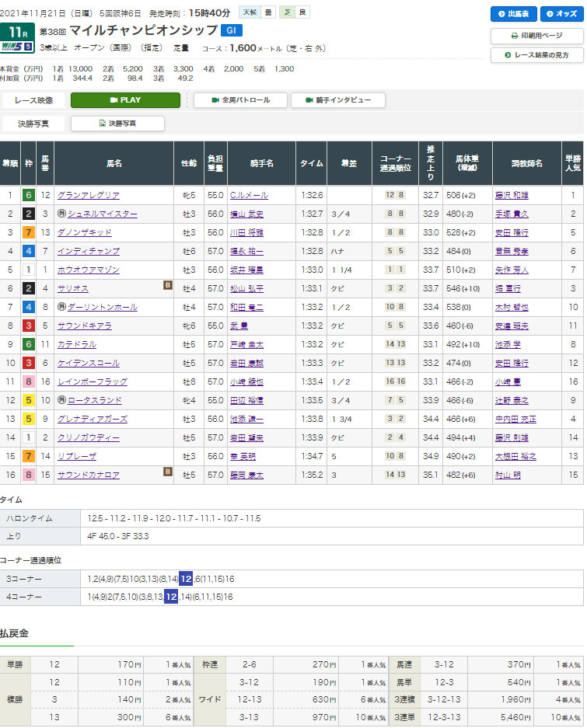Open trainer 藤沢和雄 link in first row
Viewport: 587px width, 728px height.
pyautogui.click(x=509, y=196)
